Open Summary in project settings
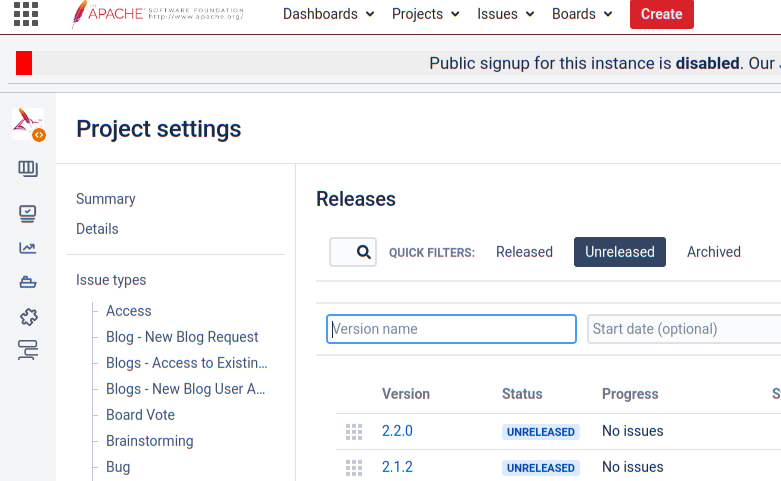Image resolution: width=781 pixels, height=481 pixels. (x=106, y=199)
